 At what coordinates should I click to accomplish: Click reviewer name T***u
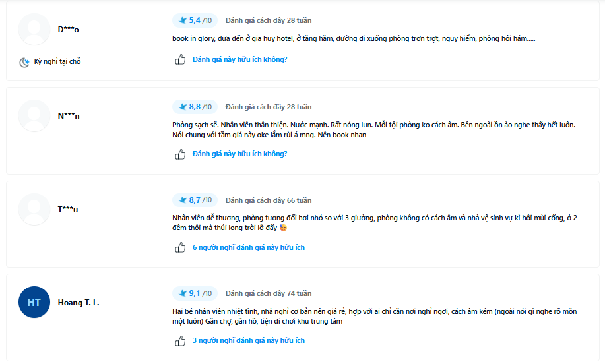coord(68,210)
